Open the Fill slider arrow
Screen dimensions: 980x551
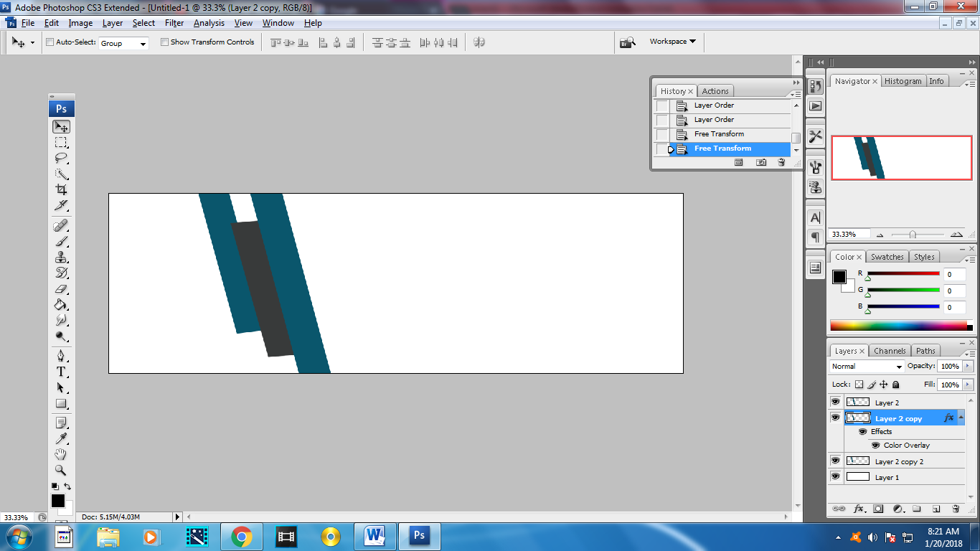click(x=968, y=385)
